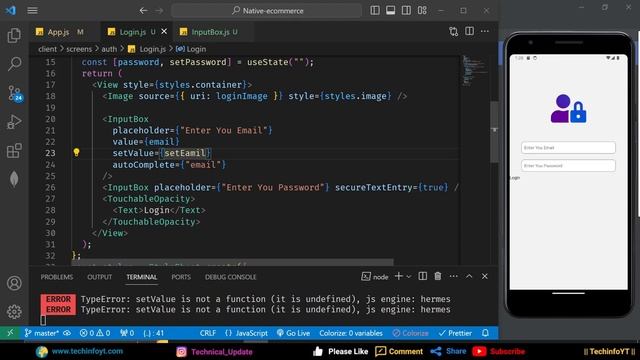Click the eye-shaped icon beside master in status bar
Image resolution: width=640 pixels, height=360 pixels.
coord(67,333)
